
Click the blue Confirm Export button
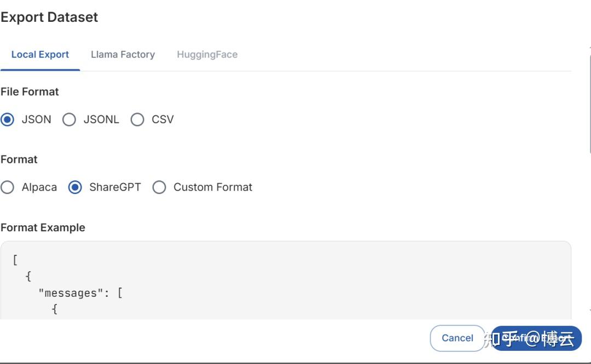(536, 338)
